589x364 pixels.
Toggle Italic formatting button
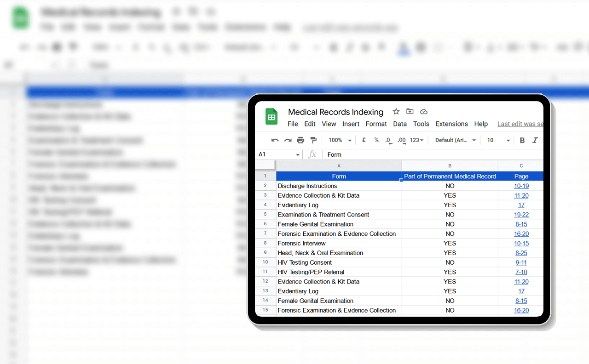[x=535, y=140]
